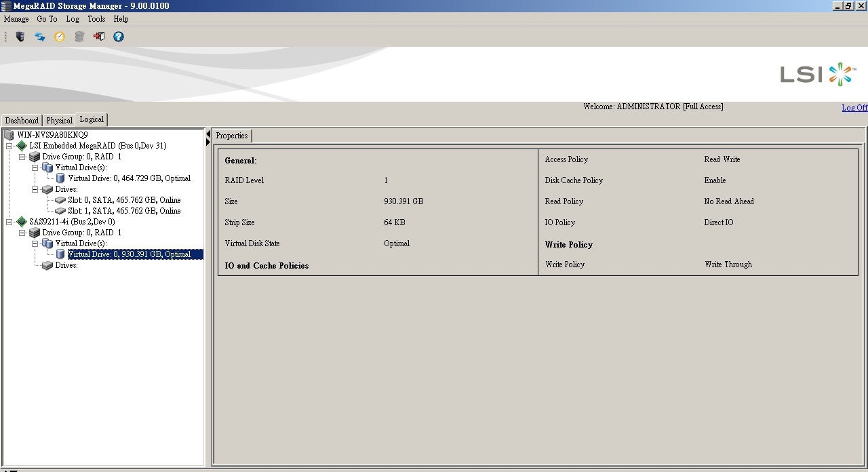This screenshot has width=868, height=472.
Task: Select 'Slot: 1, SATA, 465.762 GB, Online' label
Action: pos(124,211)
